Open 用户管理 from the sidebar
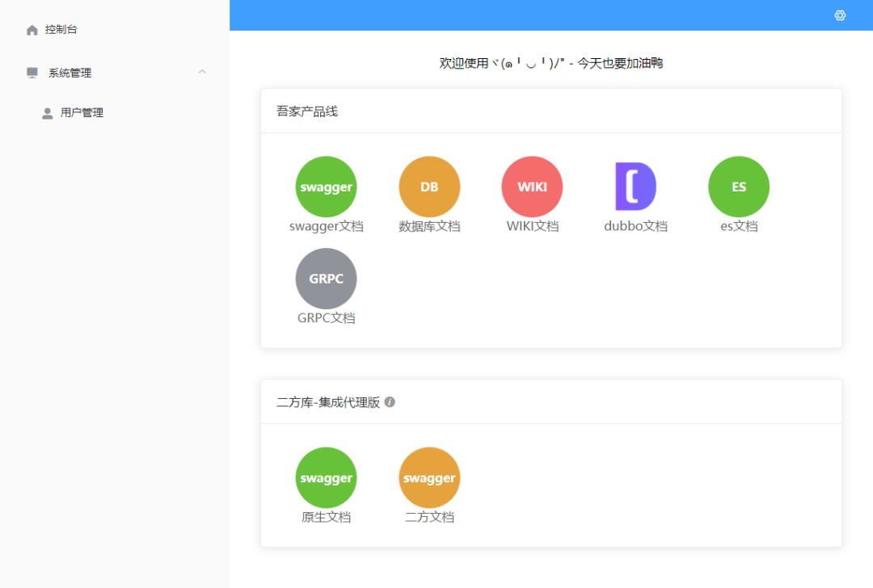Screen dimensions: 873x588 [80, 112]
